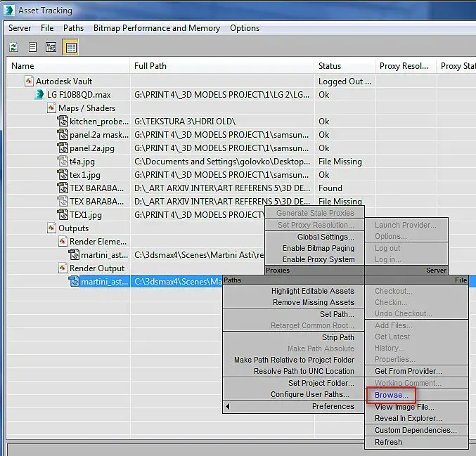
Task: Choose Browse... in the context menu
Action: click(392, 395)
